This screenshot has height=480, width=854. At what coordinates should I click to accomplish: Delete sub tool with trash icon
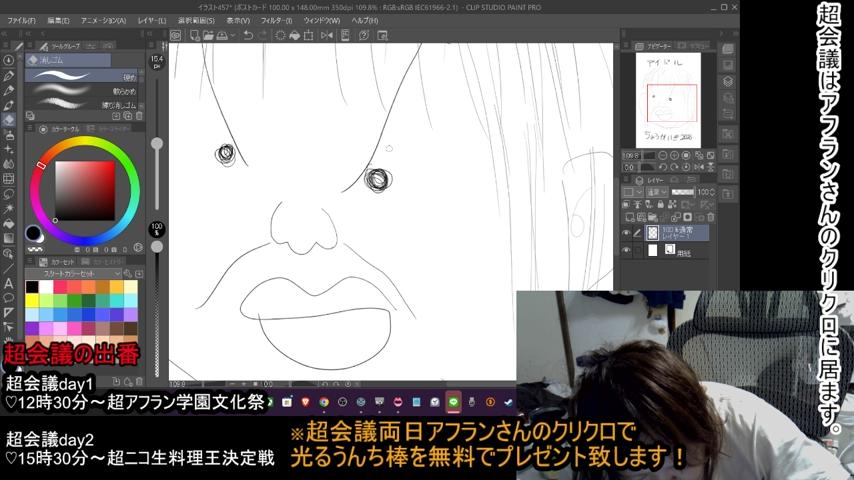point(139,116)
